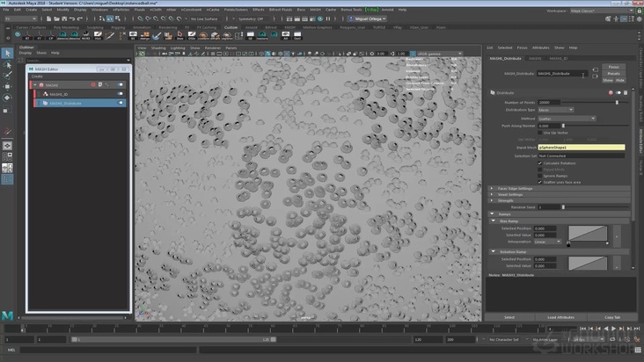Switch to the MASH1_ID attribute tab

click(558, 58)
